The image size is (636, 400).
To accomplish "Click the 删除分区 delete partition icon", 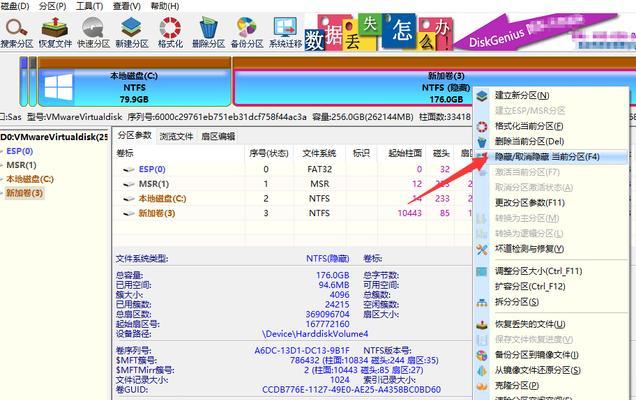I will (x=208, y=32).
